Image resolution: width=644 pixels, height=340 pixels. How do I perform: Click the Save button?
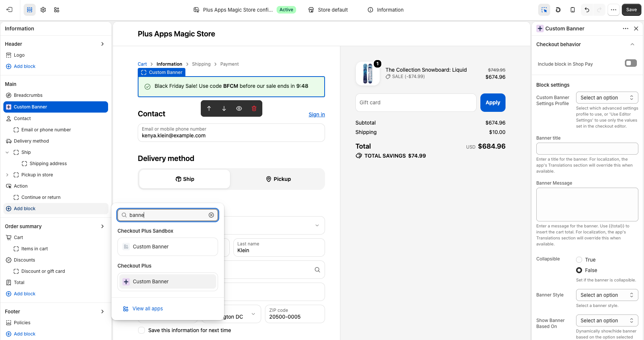(631, 10)
